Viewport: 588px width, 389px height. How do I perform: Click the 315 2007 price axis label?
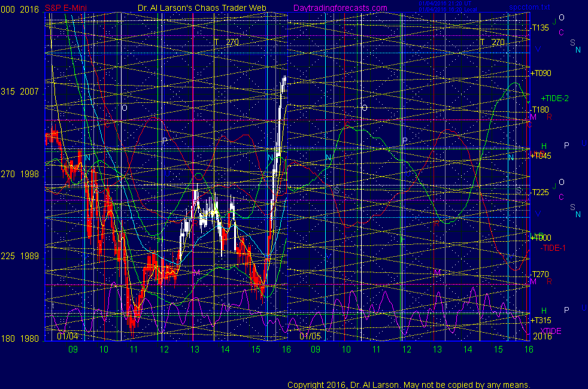point(22,92)
